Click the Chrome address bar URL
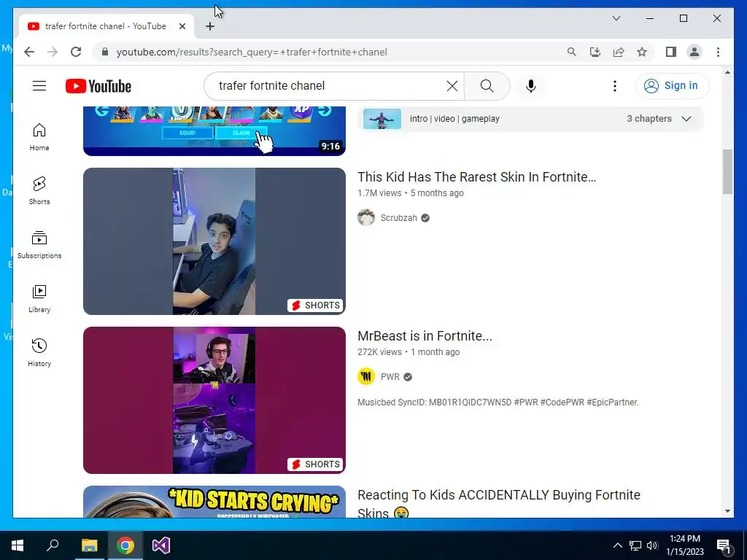Screen dimensions: 747x560 coord(252,52)
